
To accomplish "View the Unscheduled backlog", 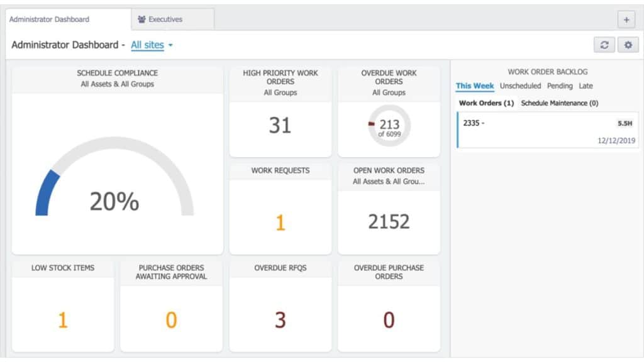I will pyautogui.click(x=520, y=86).
